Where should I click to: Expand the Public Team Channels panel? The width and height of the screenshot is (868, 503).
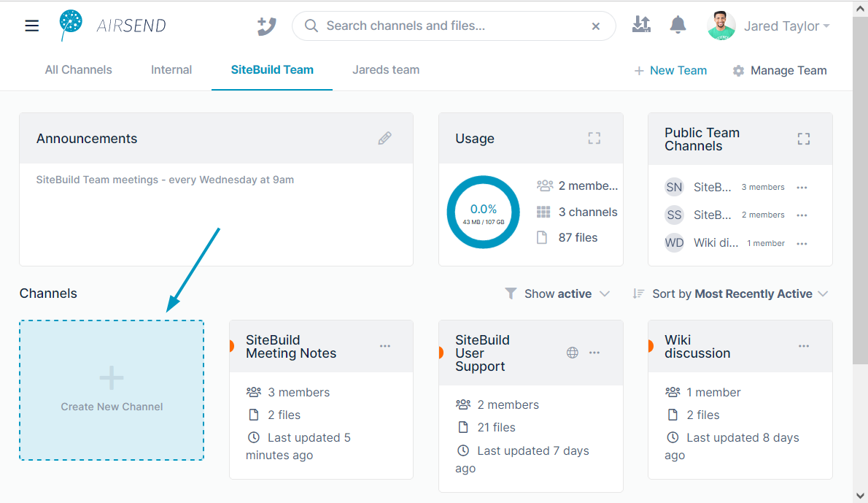tap(804, 139)
